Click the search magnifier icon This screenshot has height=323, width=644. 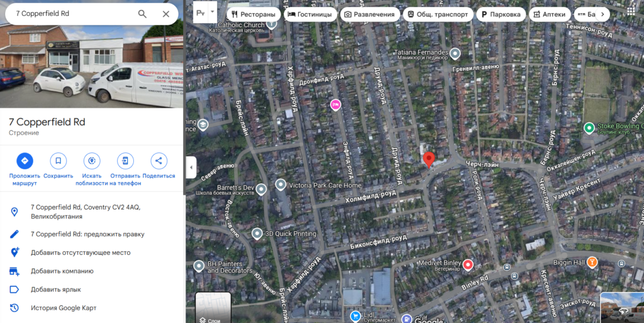[x=142, y=14]
